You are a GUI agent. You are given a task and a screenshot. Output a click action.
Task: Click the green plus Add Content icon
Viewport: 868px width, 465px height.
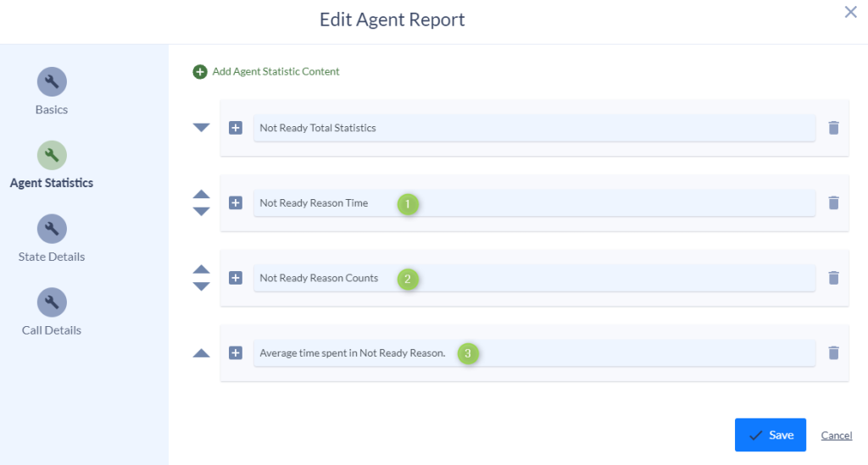click(x=200, y=72)
